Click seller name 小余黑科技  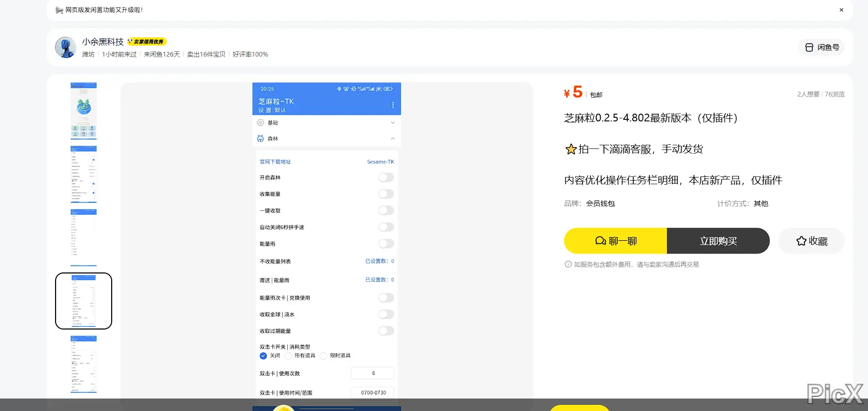pos(103,42)
